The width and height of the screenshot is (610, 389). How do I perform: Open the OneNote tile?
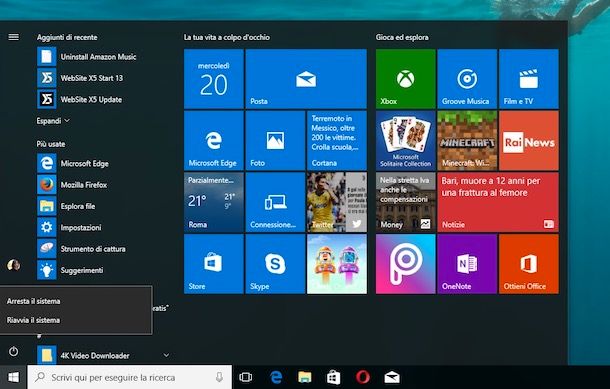tap(467, 264)
